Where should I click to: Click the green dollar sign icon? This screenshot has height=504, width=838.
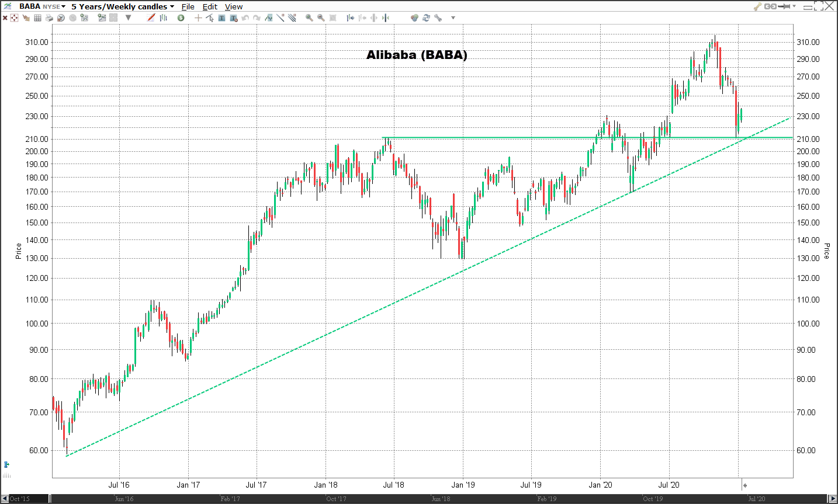[181, 18]
